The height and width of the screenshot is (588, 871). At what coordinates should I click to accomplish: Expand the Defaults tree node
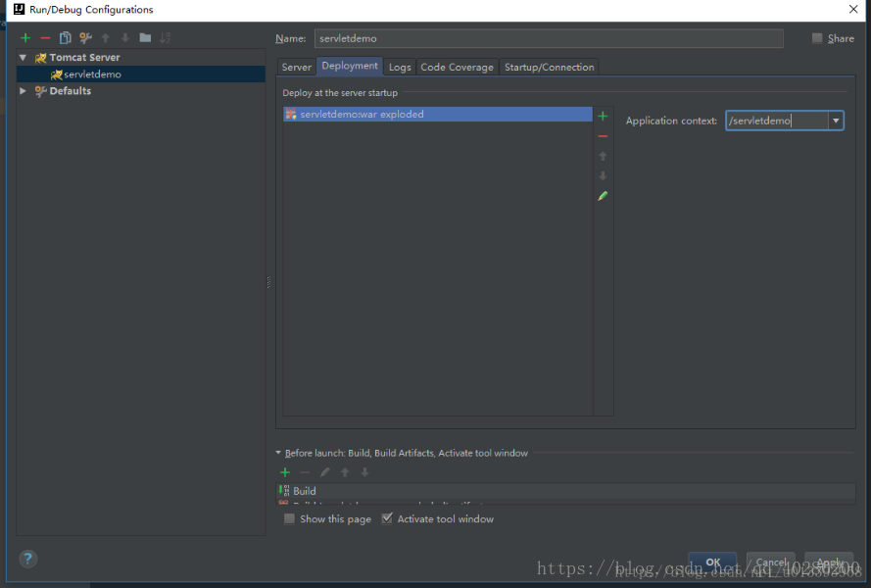[x=23, y=90]
